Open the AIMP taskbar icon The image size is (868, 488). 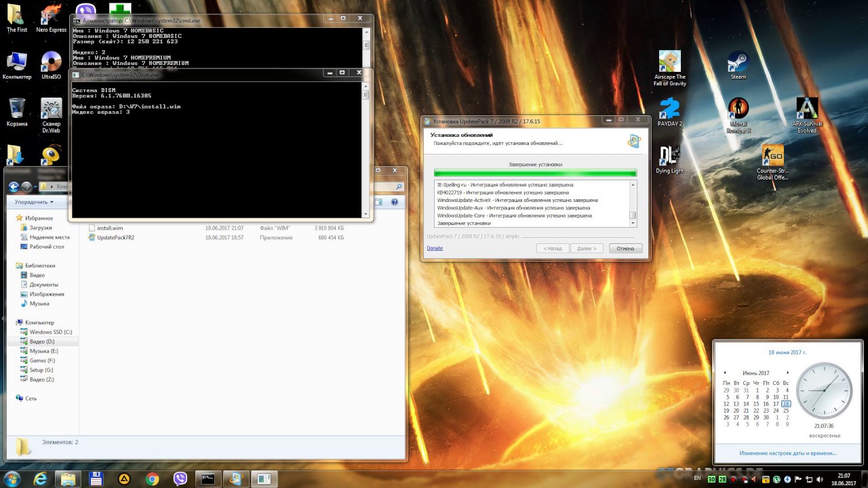point(124,479)
